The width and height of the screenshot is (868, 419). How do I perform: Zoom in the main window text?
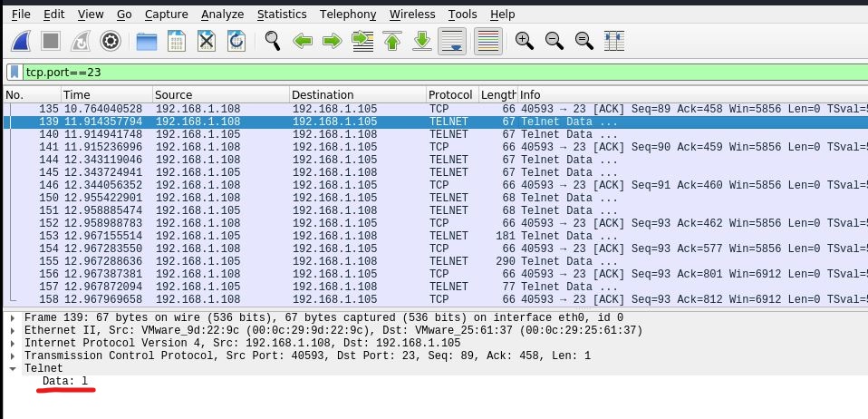(x=525, y=41)
